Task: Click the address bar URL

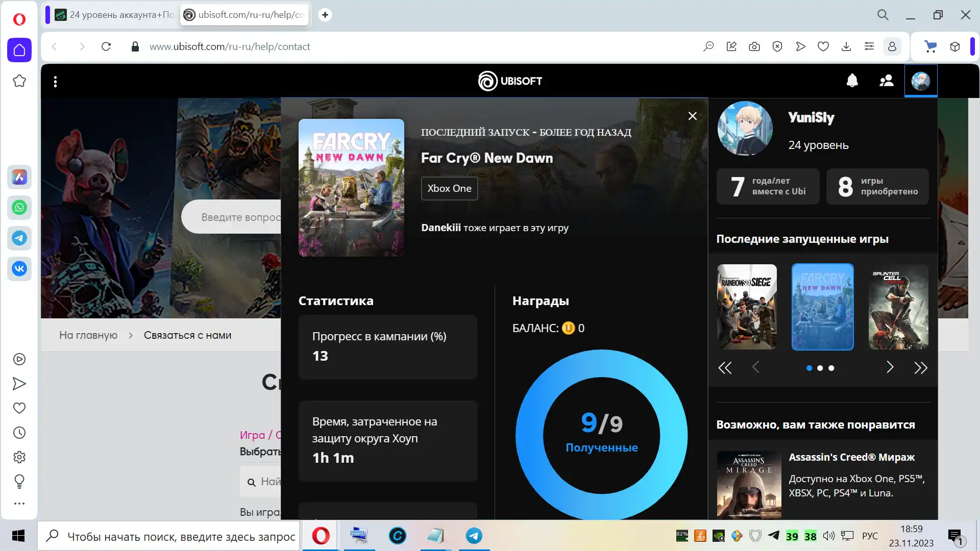Action: point(230,46)
